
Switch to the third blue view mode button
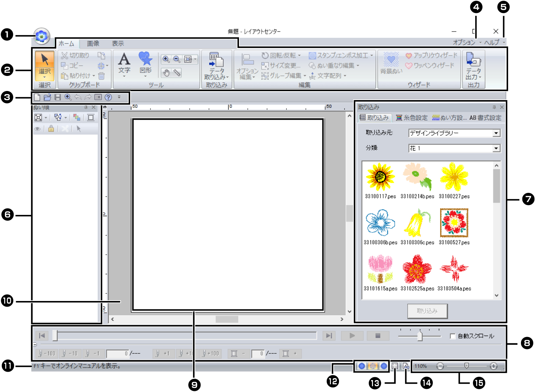(x=384, y=366)
